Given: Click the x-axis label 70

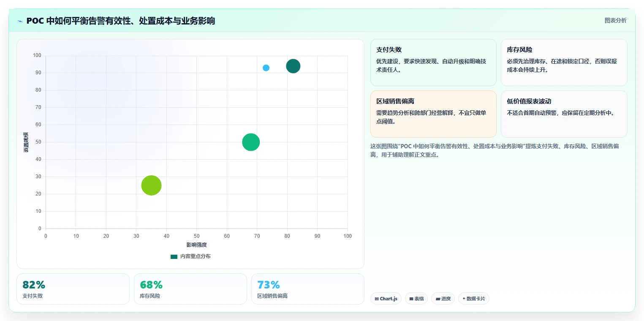Looking at the screenshot, I should (257, 236).
